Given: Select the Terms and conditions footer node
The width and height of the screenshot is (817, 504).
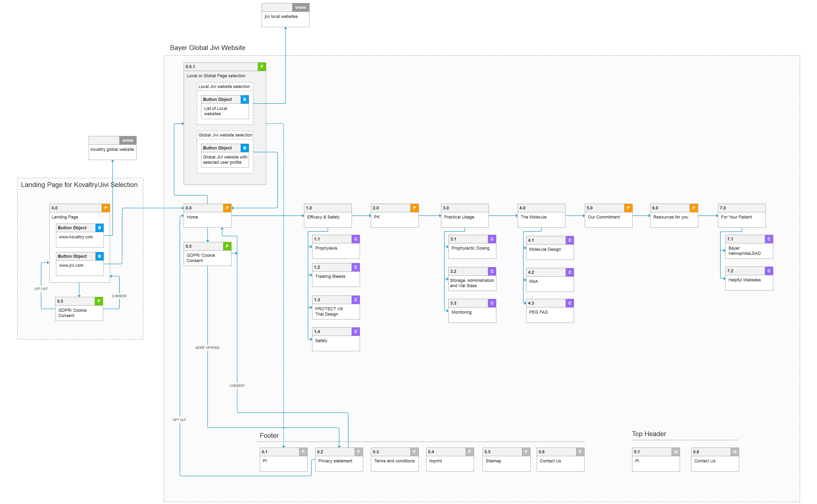Looking at the screenshot, I should (394, 460).
